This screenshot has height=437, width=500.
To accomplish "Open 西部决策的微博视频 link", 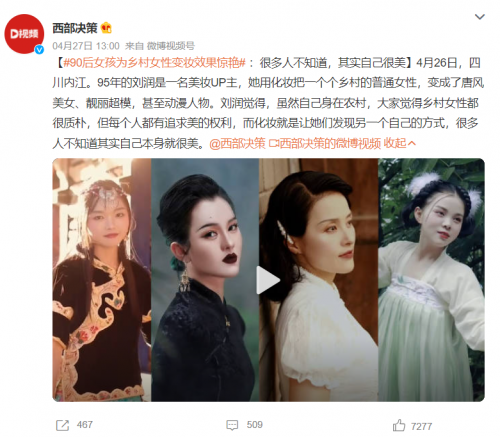I will pyautogui.click(x=325, y=144).
